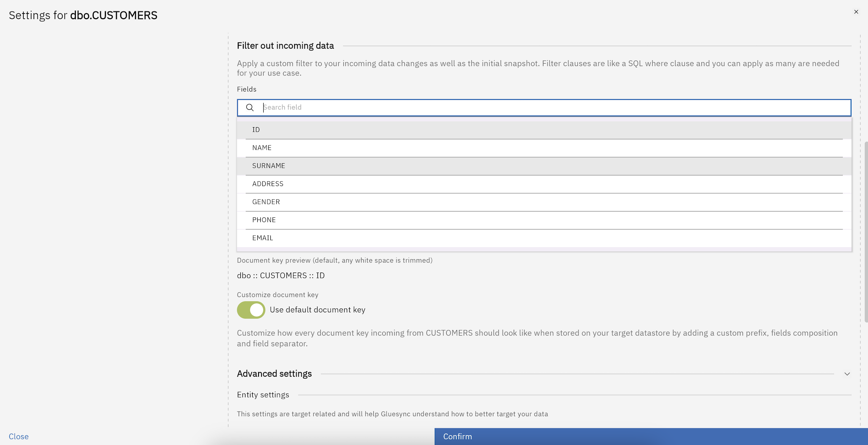
Task: Select the EMAIL field option
Action: (544, 238)
